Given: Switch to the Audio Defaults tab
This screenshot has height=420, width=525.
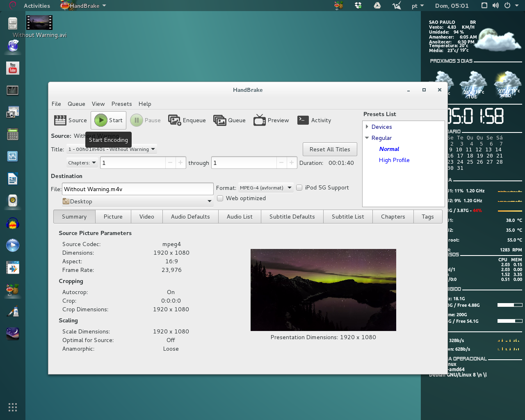Looking at the screenshot, I should point(190,217).
